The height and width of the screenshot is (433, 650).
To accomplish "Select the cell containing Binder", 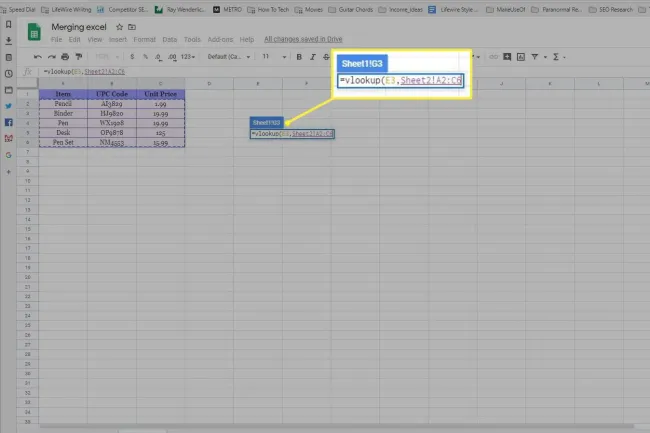I will (63, 114).
